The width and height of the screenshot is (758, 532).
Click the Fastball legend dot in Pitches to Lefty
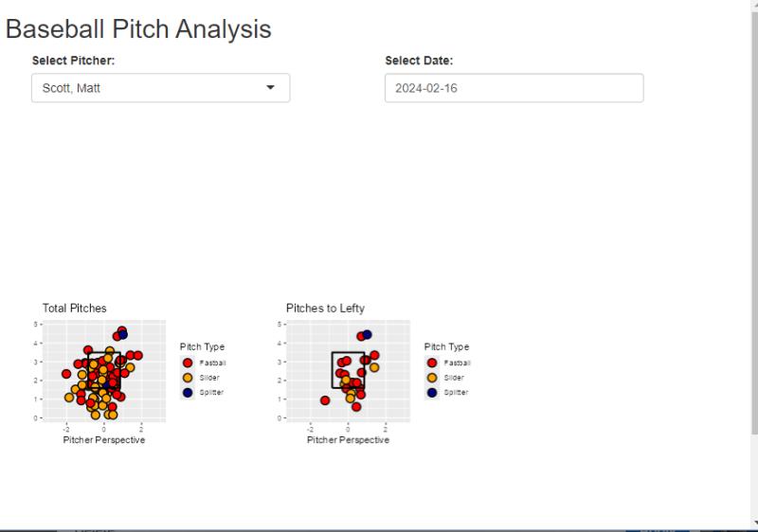(x=432, y=363)
